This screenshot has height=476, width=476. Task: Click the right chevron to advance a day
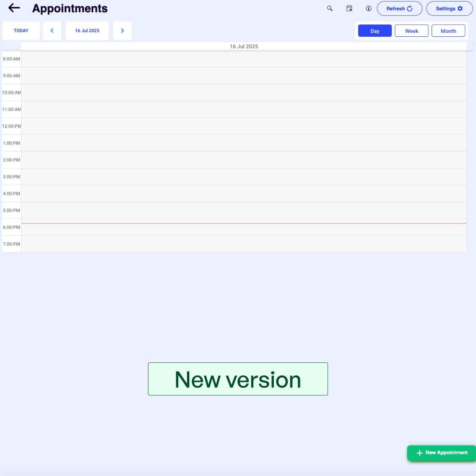click(x=122, y=30)
